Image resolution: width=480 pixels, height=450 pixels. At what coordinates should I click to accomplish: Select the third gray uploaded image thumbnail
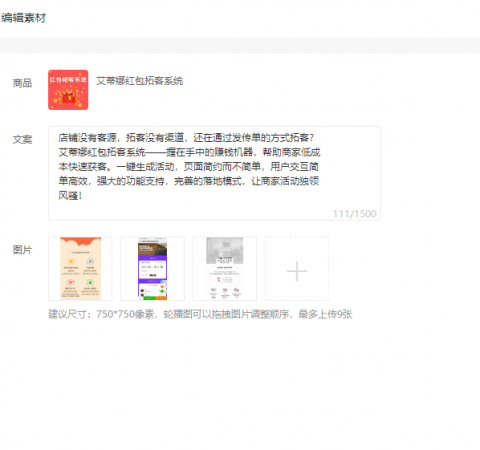[225, 269]
